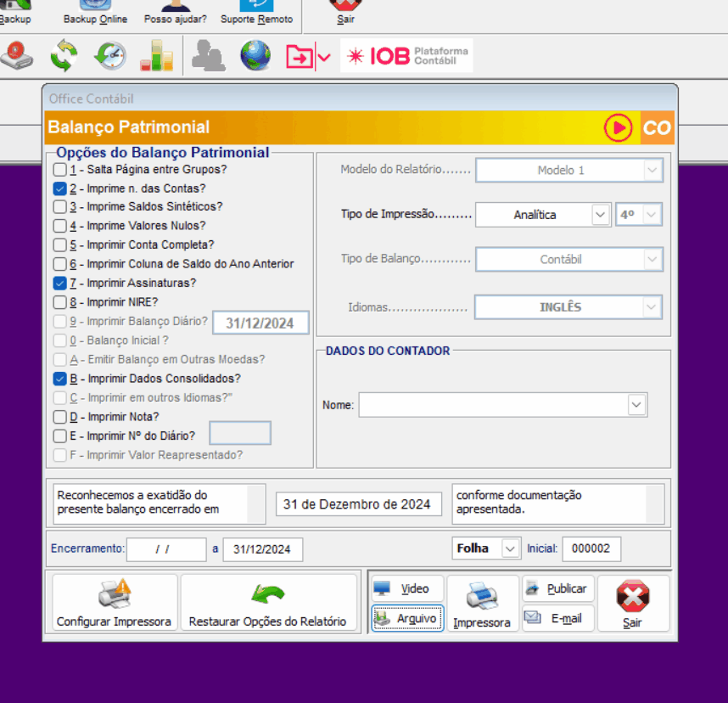Expand the Folha dropdown

click(510, 548)
